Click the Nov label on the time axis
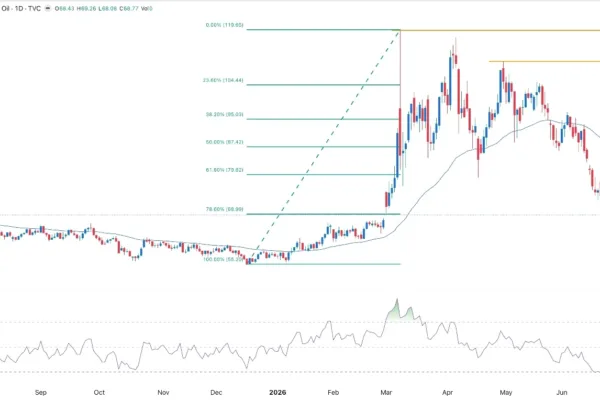This screenshot has height=400, width=600. tap(163, 392)
